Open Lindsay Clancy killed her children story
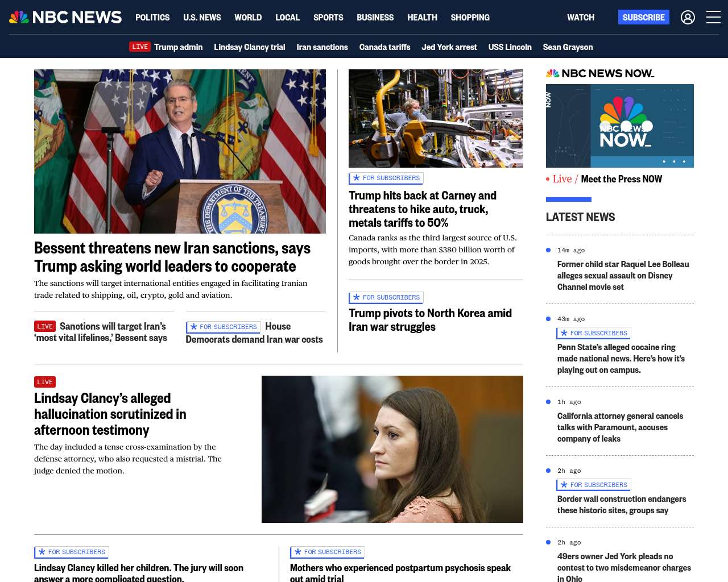 pos(139,572)
